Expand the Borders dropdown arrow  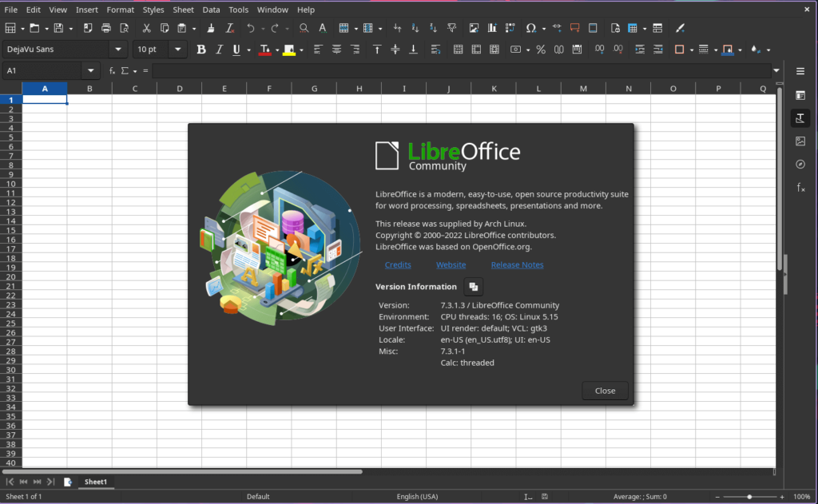pos(691,50)
